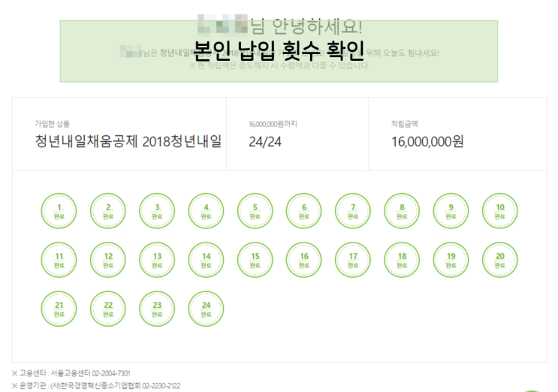This screenshot has height=392, width=558.
Task: Select installment circle number 4
Action: point(206,211)
